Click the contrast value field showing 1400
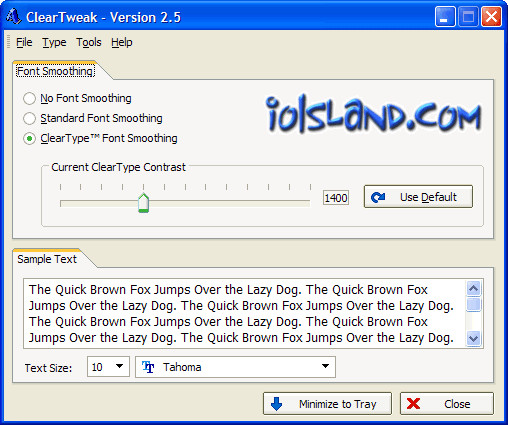 click(x=336, y=198)
